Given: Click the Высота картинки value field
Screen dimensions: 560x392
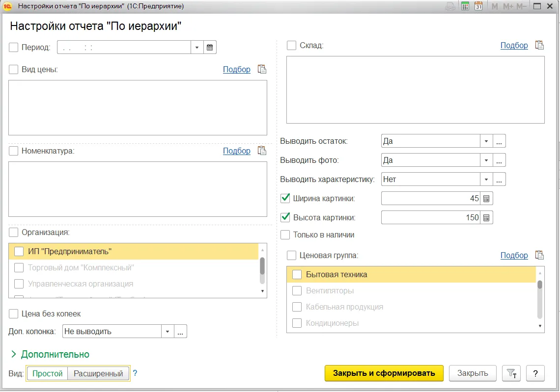Looking at the screenshot, I should coord(431,217).
